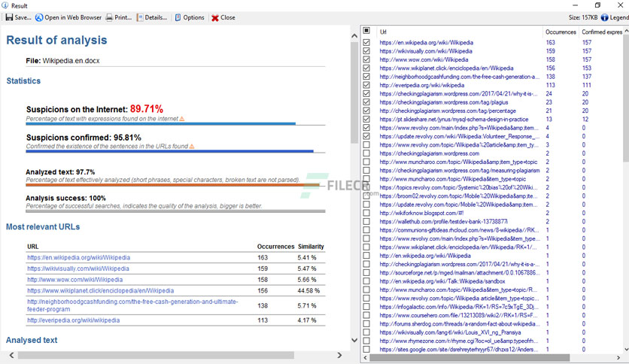The image size is (629, 364).
Task: Click scroll left arrow of report pane
Action: pyautogui.click(x=11, y=355)
